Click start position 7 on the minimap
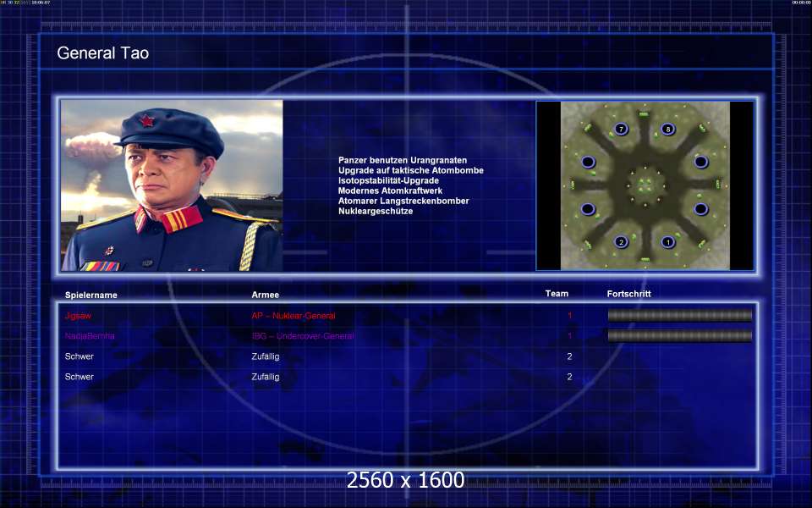The height and width of the screenshot is (508, 812). (x=621, y=129)
